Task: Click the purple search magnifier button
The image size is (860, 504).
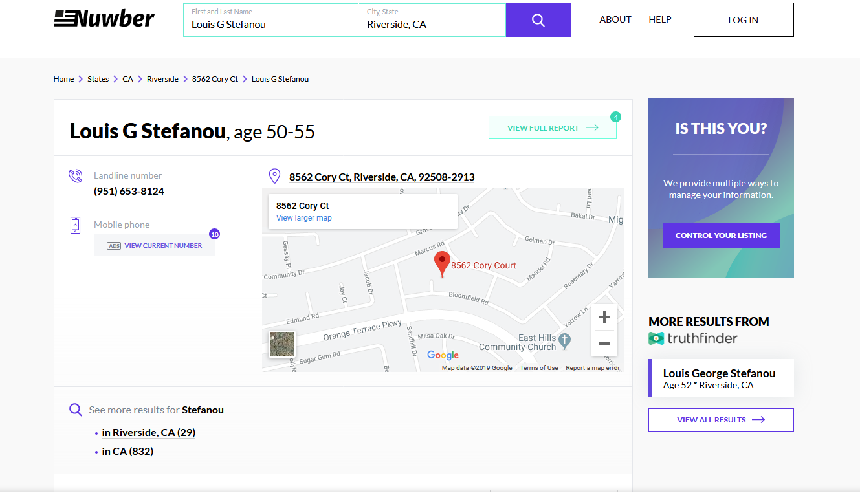Action: [538, 19]
